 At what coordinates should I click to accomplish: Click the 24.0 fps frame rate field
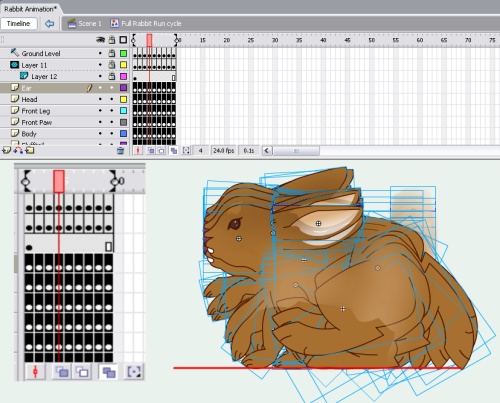(224, 151)
